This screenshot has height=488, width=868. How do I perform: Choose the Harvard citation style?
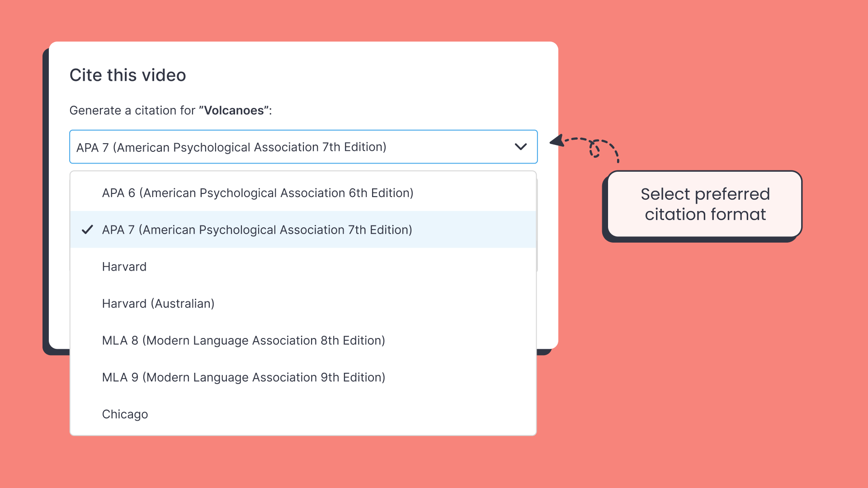(x=124, y=267)
